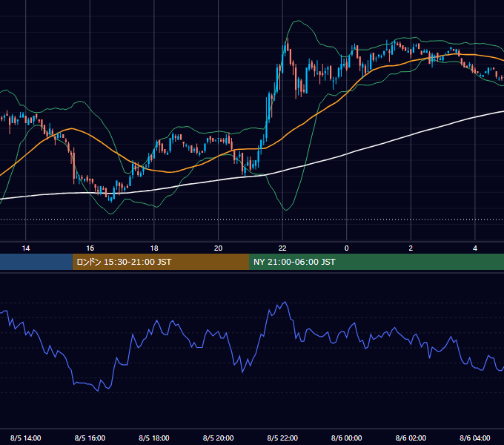This screenshot has width=504, height=445.
Task: Click the 4 hour label on price chart axis
Action: 475,248
